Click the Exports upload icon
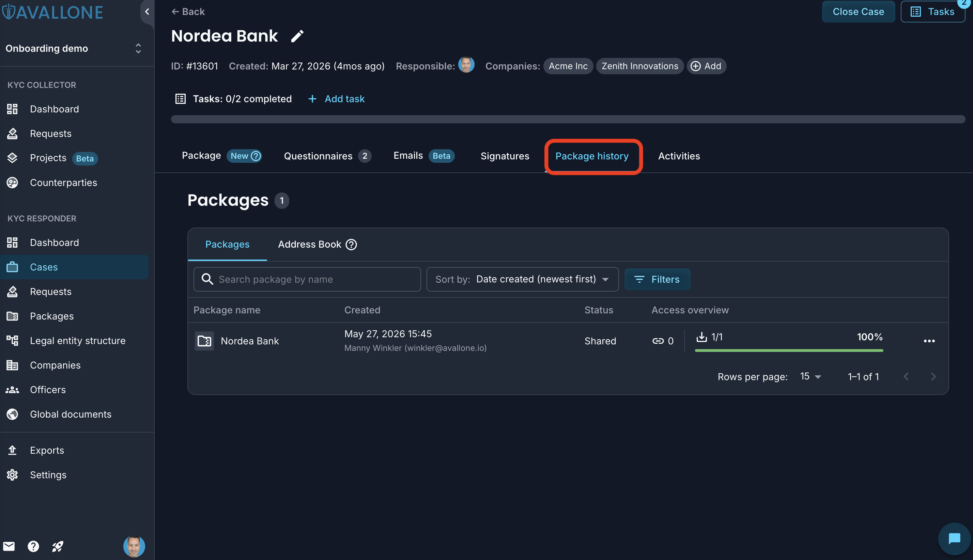Viewport: 973px width, 560px height. [x=12, y=450]
